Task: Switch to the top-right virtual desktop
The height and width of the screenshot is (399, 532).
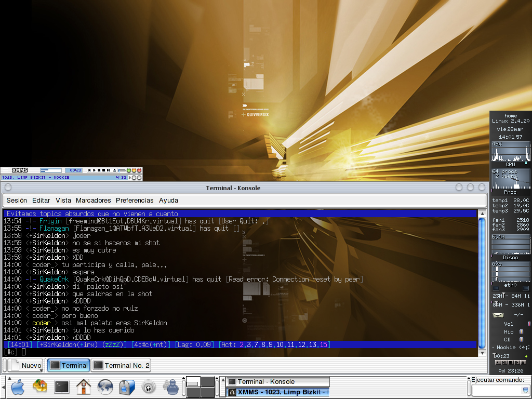Action: coord(208,381)
